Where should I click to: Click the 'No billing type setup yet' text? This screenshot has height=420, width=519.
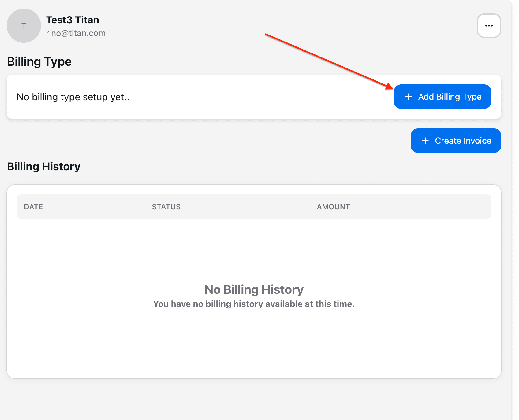pos(73,97)
